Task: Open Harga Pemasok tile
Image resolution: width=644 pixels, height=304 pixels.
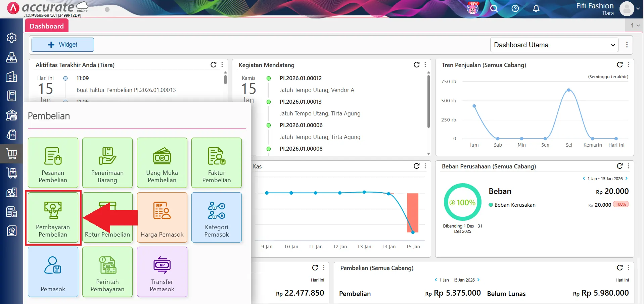Action: (162, 217)
